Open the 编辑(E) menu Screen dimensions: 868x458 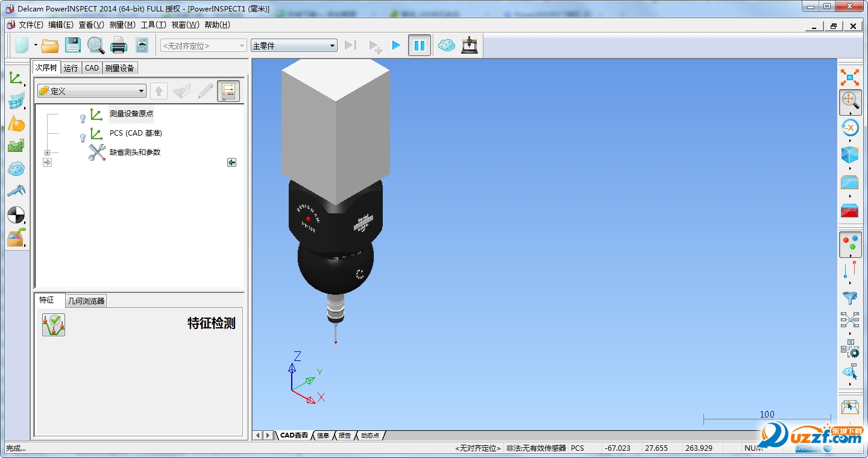pos(61,25)
